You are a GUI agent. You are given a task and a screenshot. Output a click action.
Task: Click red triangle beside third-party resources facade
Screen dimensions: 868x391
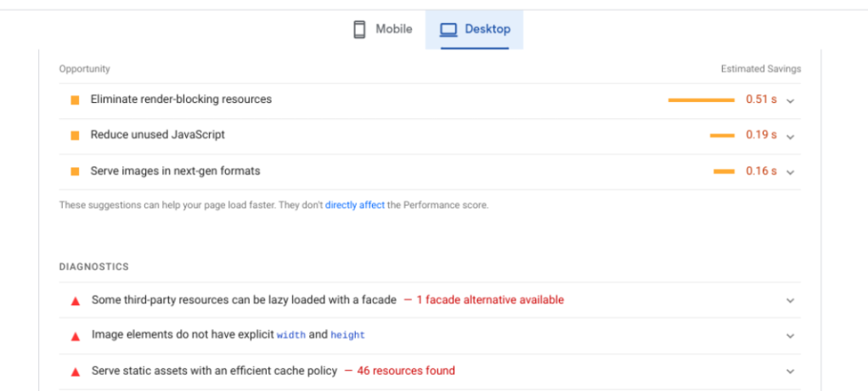[75, 300]
